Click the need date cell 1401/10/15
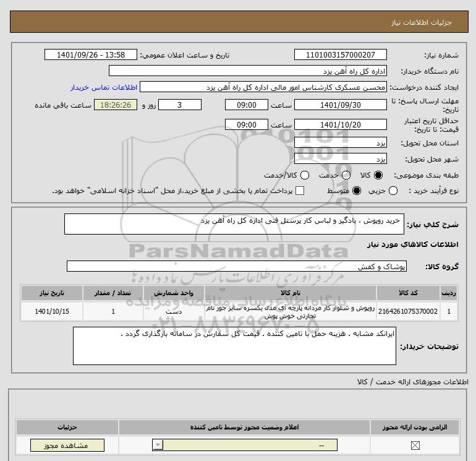Screen dimensions: 476x461 coord(51,311)
